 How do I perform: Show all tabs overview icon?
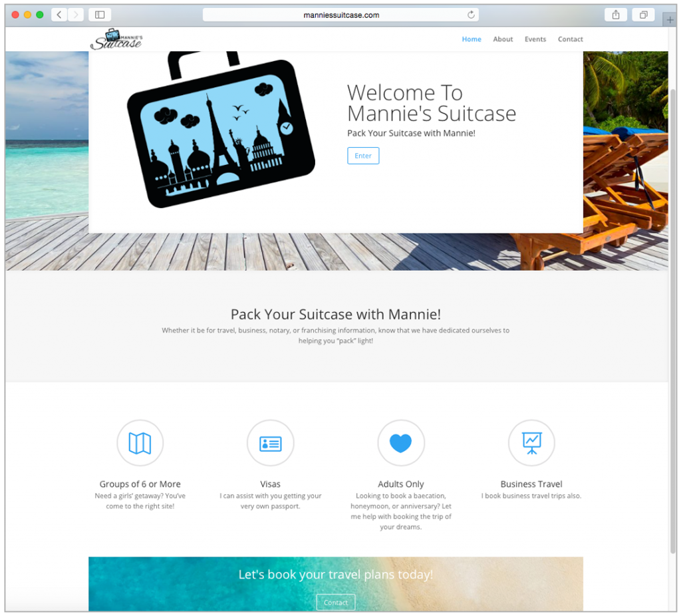point(643,15)
